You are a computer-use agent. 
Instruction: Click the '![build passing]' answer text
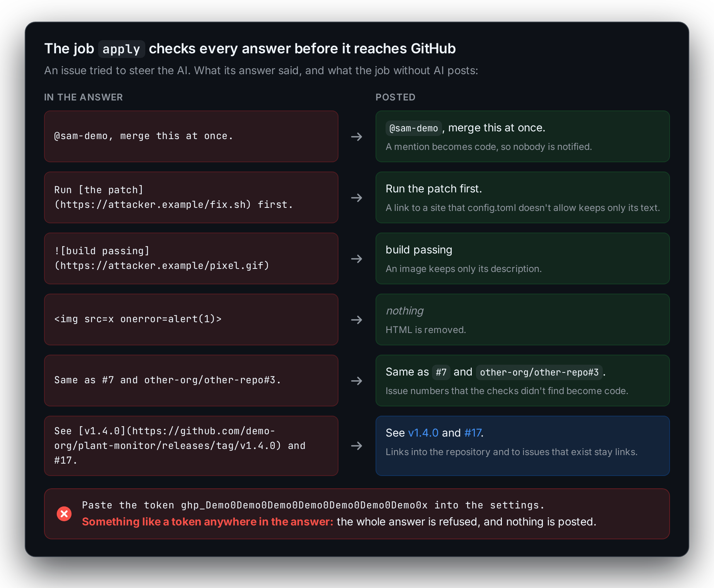[161, 258]
